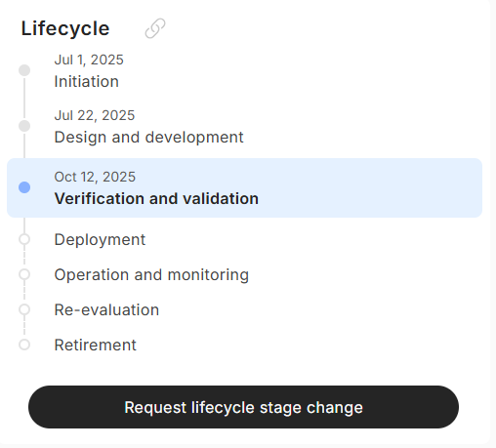Request lifecycle stage change
496x448 pixels.
[x=243, y=407]
